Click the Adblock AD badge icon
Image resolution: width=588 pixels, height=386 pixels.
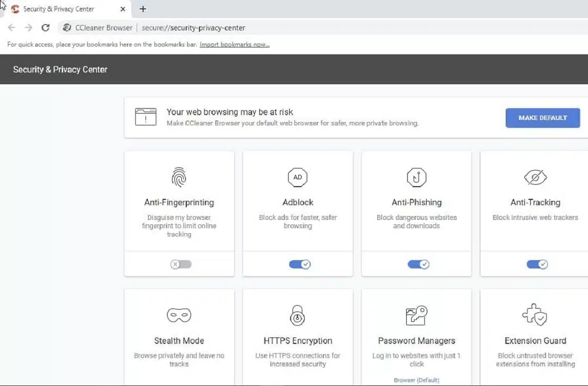click(298, 177)
